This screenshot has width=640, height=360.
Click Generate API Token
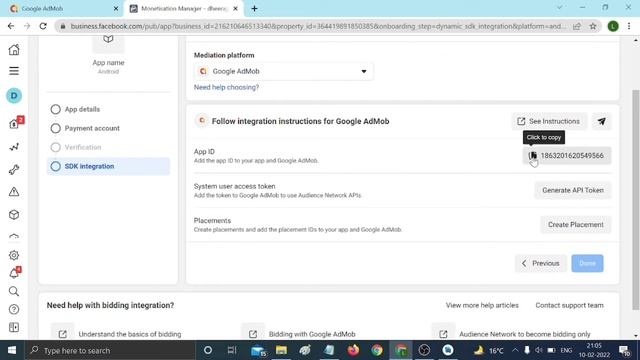click(573, 190)
